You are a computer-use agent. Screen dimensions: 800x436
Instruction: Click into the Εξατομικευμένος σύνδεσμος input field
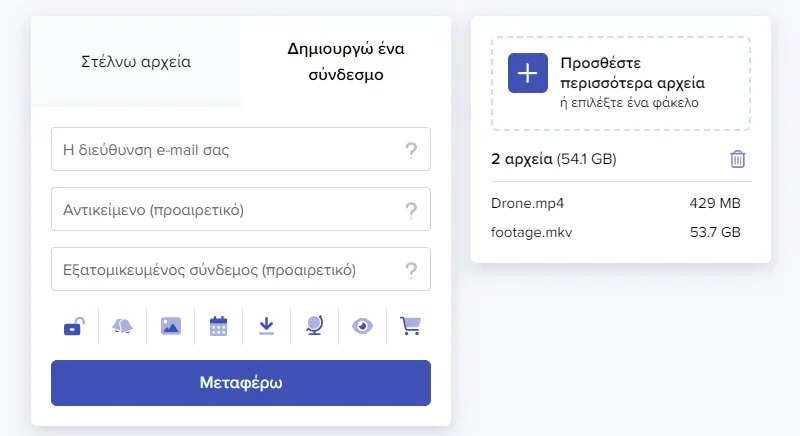click(x=225, y=270)
